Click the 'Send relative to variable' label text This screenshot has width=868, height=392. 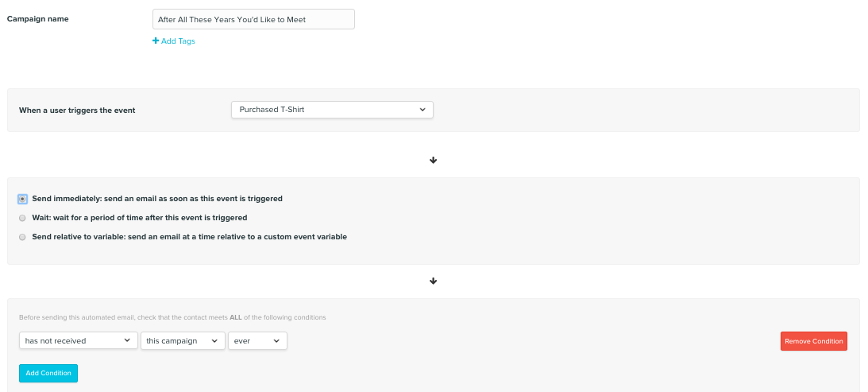(189, 237)
